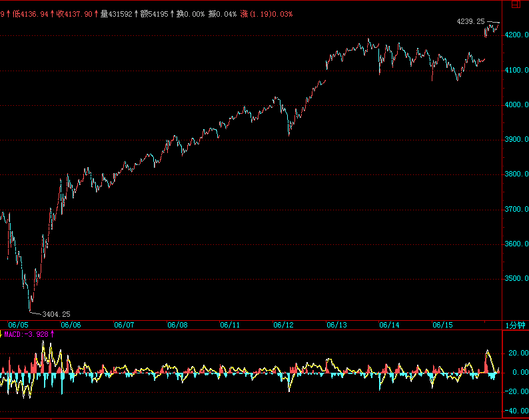Click the 4239.25 high price annotation
This screenshot has height=420, width=529.
470,22
